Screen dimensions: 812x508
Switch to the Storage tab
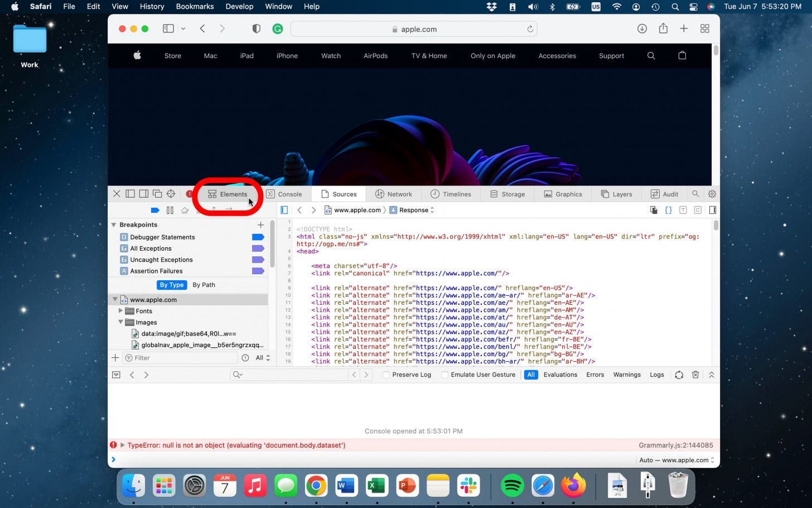coord(507,194)
